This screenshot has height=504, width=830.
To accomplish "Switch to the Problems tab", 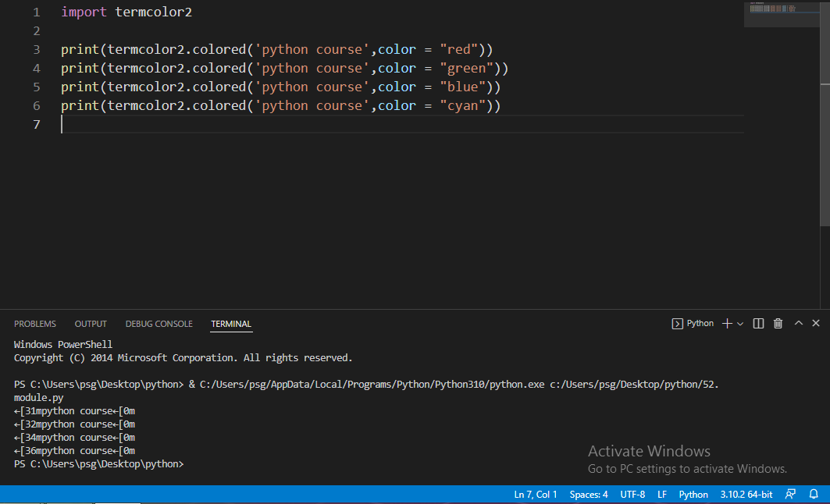I will click(x=35, y=324).
